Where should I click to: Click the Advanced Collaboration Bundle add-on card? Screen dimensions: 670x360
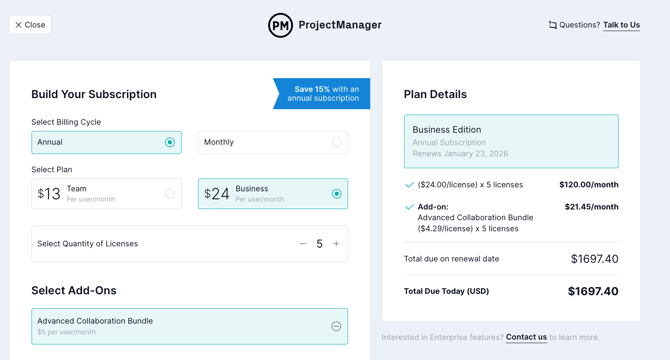point(190,326)
